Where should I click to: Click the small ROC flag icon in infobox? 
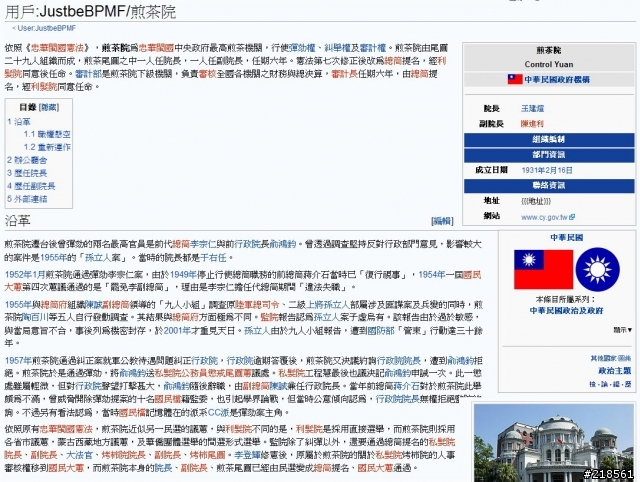click(x=515, y=79)
